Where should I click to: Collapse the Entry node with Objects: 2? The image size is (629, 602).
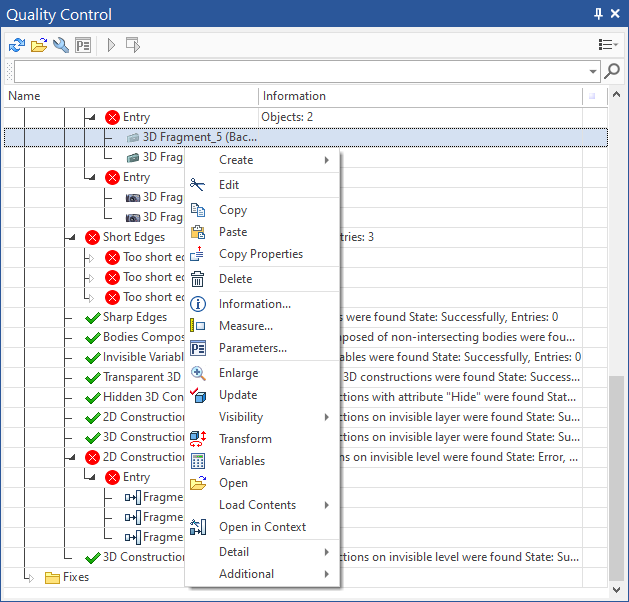pyautogui.click(x=92, y=118)
